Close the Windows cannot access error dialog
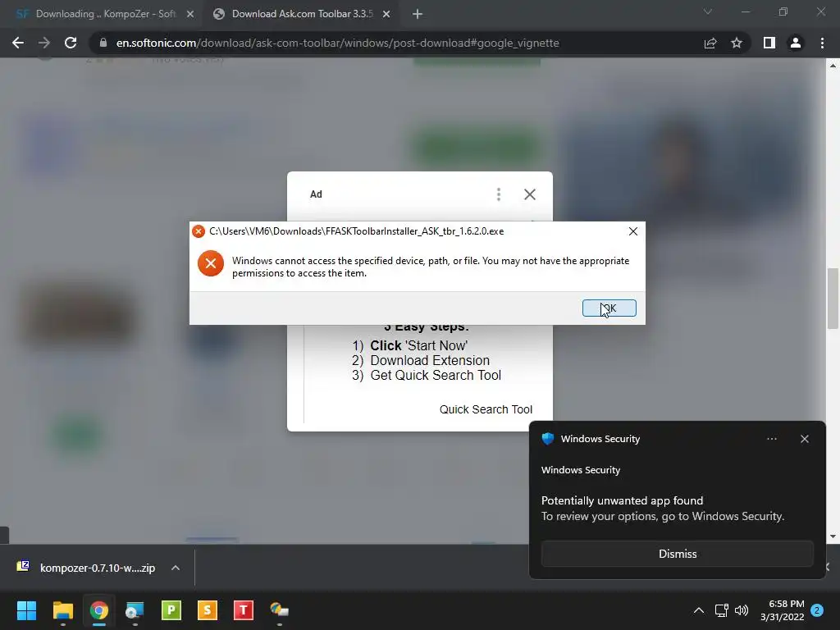The width and height of the screenshot is (840, 630). [632, 231]
